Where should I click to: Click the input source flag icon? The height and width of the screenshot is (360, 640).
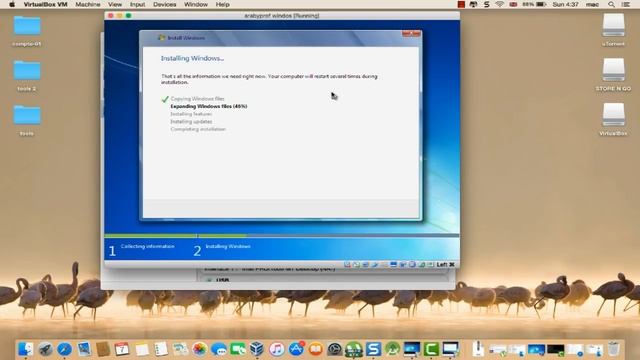513,4
